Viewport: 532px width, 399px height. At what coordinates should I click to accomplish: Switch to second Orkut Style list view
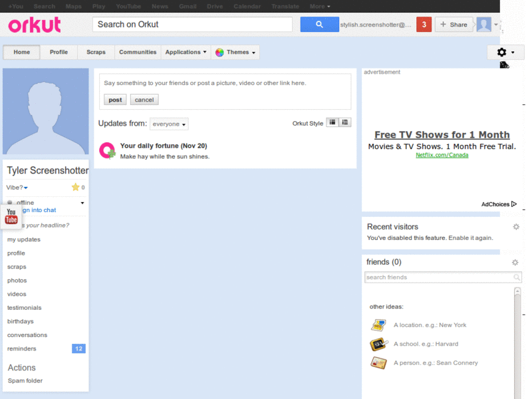pos(344,122)
